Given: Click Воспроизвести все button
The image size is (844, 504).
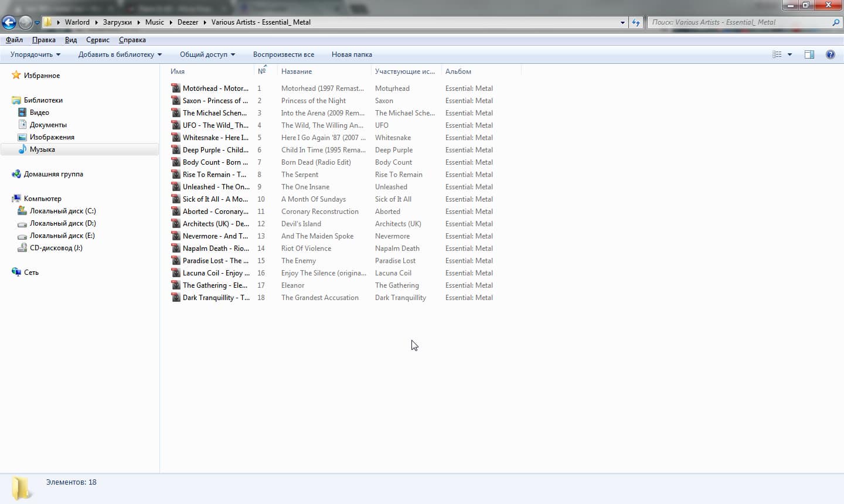Looking at the screenshot, I should (x=284, y=55).
